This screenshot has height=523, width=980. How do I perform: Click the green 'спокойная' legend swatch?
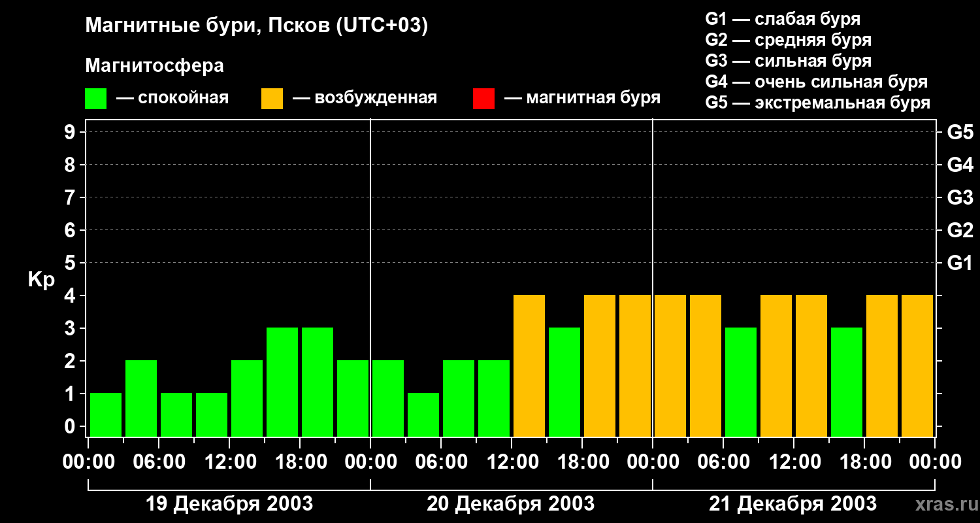[96, 99]
